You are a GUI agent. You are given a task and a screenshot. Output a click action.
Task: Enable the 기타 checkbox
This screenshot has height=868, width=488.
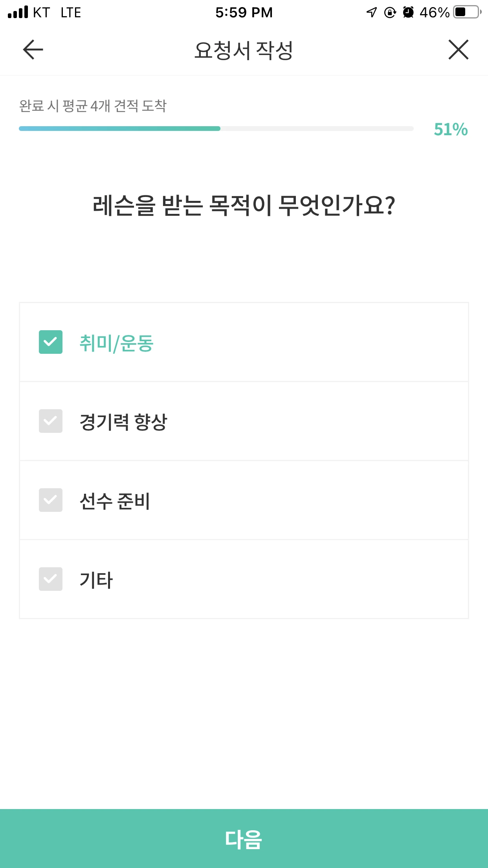51,579
